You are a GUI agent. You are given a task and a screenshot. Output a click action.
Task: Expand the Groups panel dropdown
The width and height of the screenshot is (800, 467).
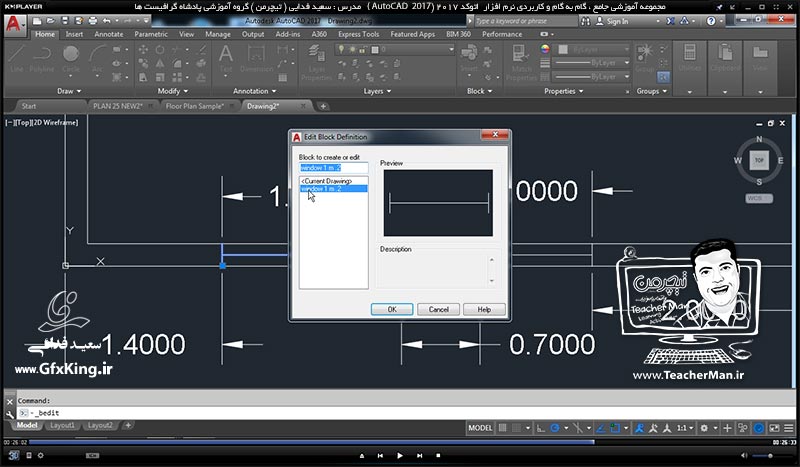pyautogui.click(x=652, y=91)
